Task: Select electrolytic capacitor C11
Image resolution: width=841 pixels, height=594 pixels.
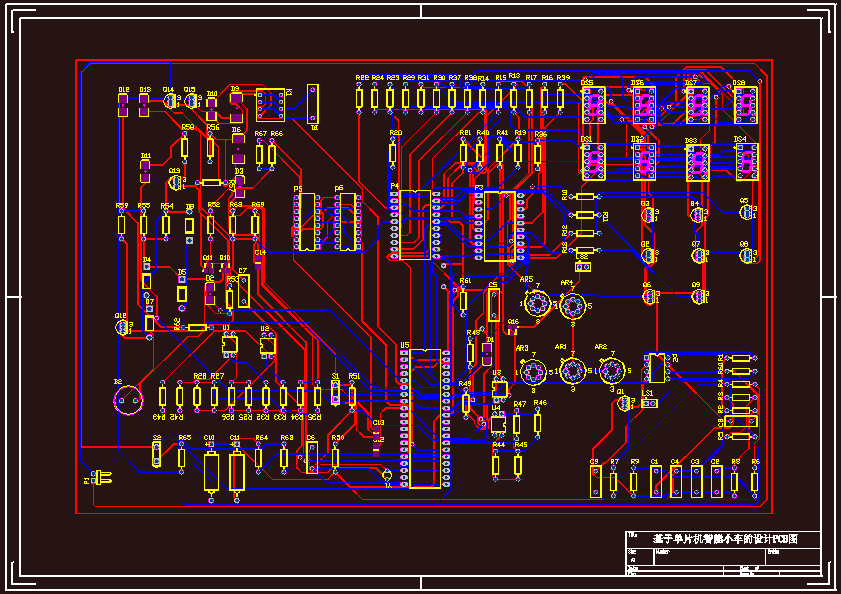Action: click(x=237, y=472)
